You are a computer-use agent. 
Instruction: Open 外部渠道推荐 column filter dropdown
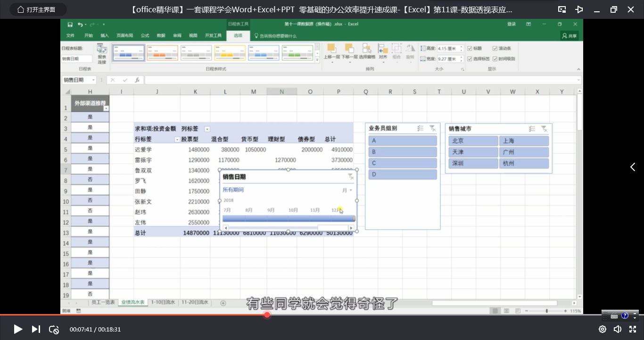pos(106,108)
